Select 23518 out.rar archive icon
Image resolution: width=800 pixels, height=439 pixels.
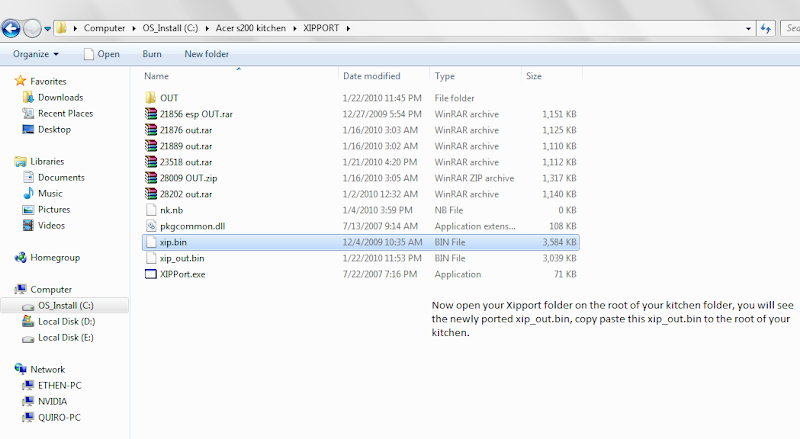pyautogui.click(x=151, y=162)
